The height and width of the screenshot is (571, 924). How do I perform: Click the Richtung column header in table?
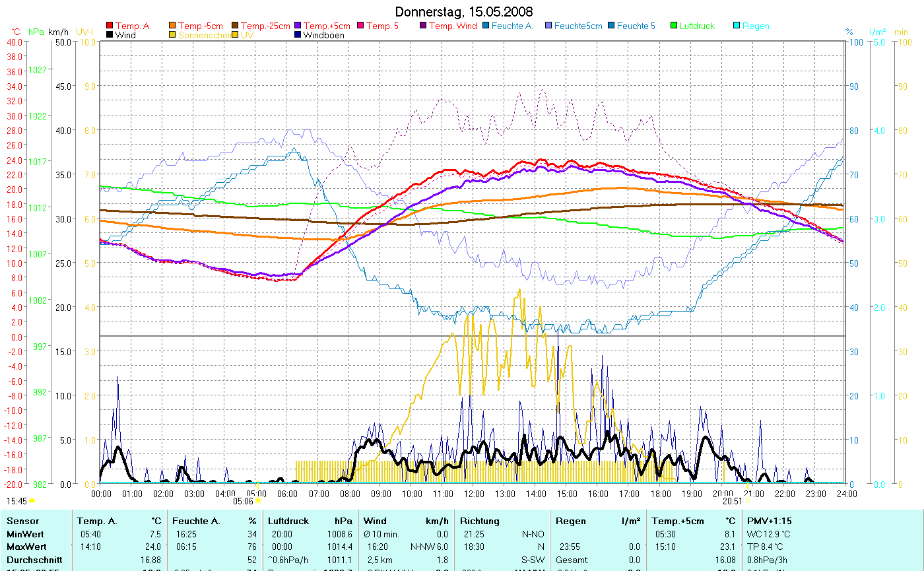[x=480, y=521]
